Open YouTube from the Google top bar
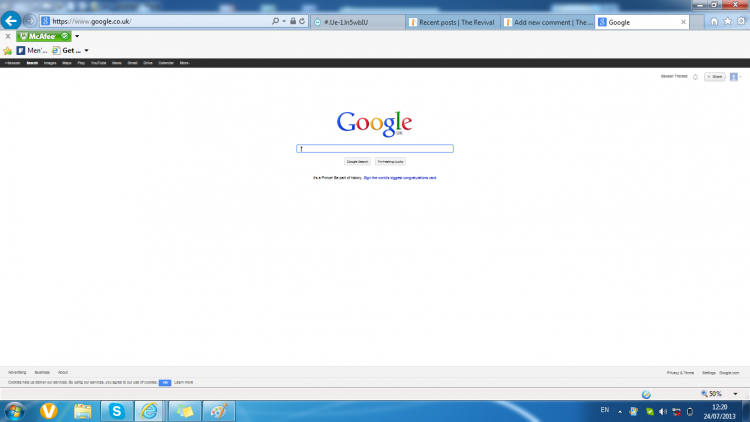Image resolution: width=750 pixels, height=422 pixels. [99, 63]
